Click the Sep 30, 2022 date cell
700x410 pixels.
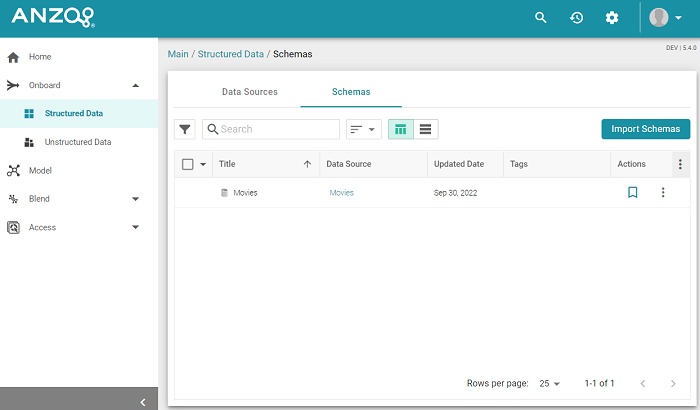point(455,193)
